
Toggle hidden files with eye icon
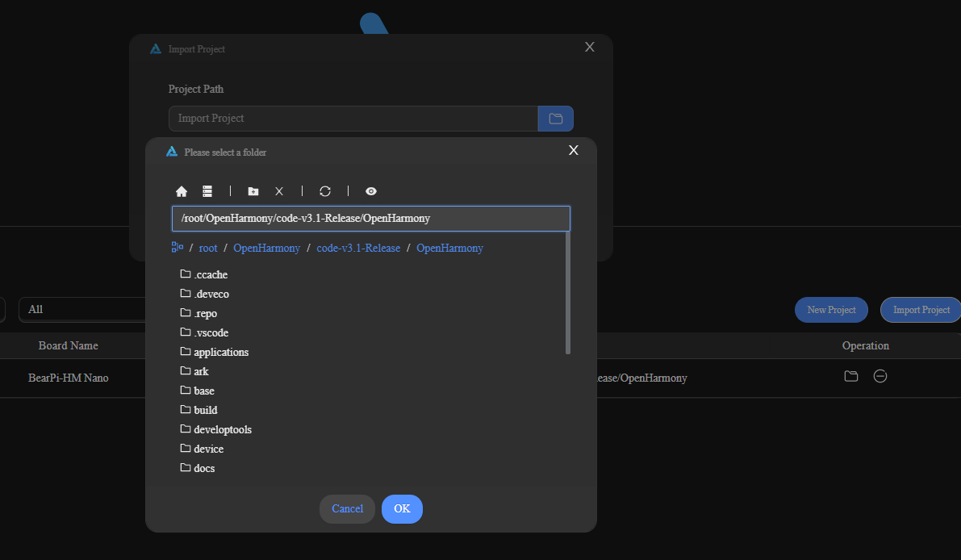coord(371,192)
